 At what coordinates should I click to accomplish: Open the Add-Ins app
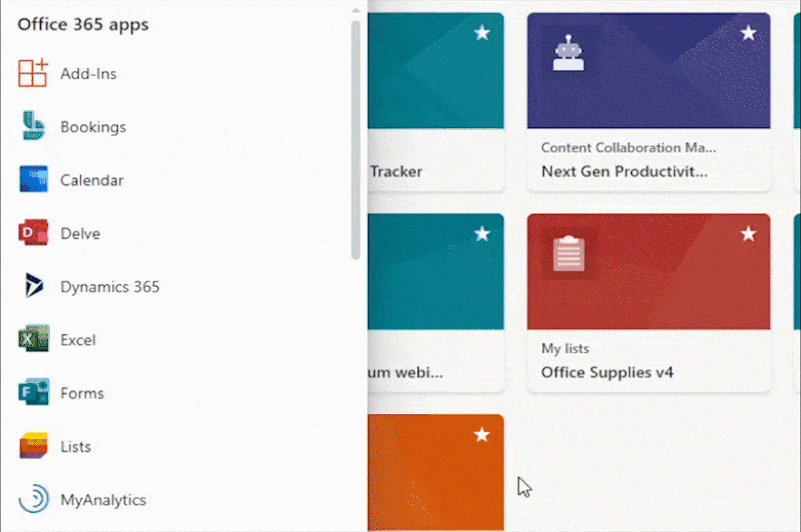pyautogui.click(x=88, y=73)
